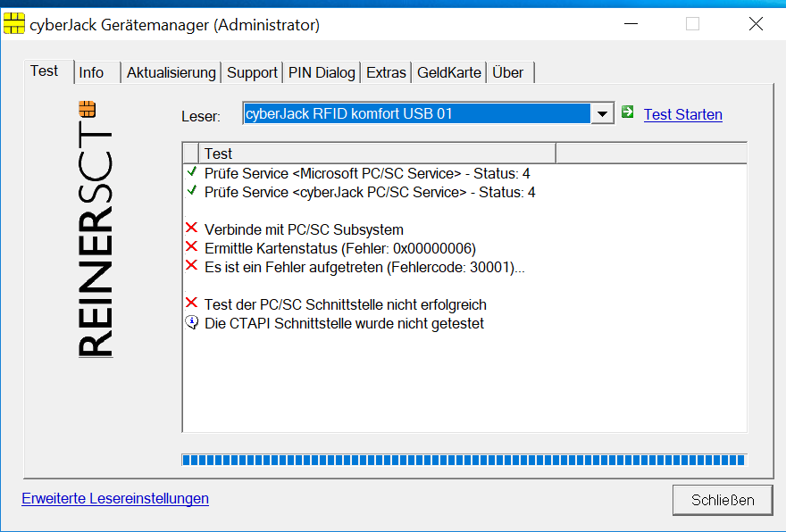Click the empty second column header

pyautogui.click(x=652, y=153)
